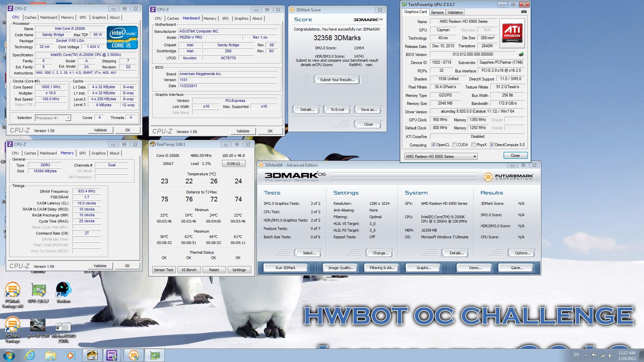This screenshot has height=362, width=644.
Task: Open Graphs in 3DMark06
Action: [x=424, y=268]
